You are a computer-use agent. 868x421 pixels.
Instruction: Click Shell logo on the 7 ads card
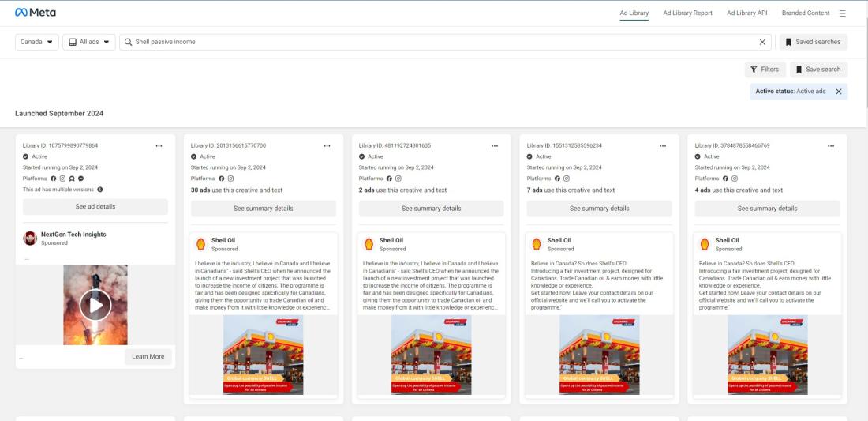537,244
